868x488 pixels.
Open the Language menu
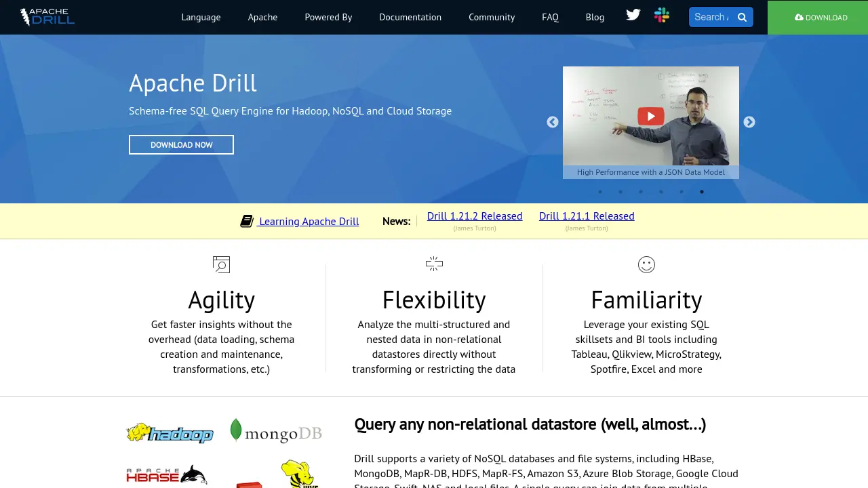pos(201,17)
